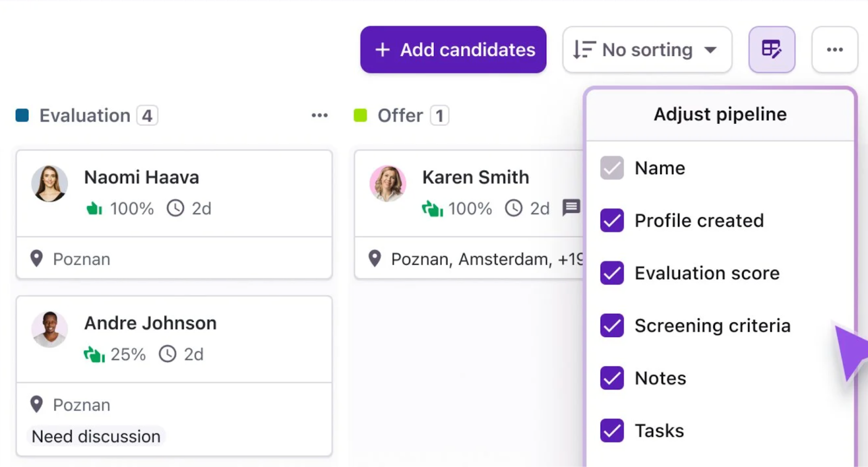The image size is (868, 467).
Task: Click the green Offer stage color square
Action: [x=360, y=115]
